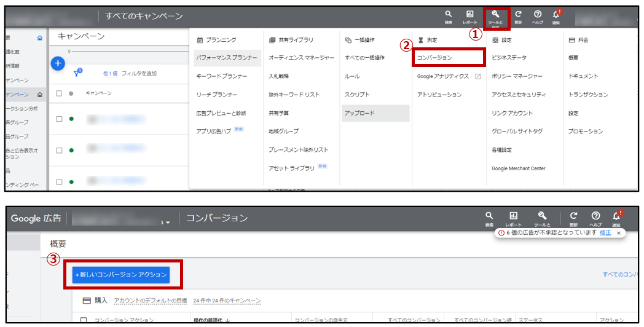Viewport: 644px width, 327px height.
Task: Click フィルタを追加
Action: (139, 74)
